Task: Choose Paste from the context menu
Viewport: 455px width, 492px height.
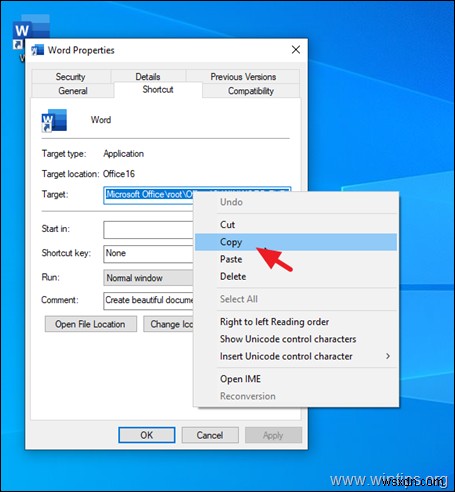Action: 296,259
